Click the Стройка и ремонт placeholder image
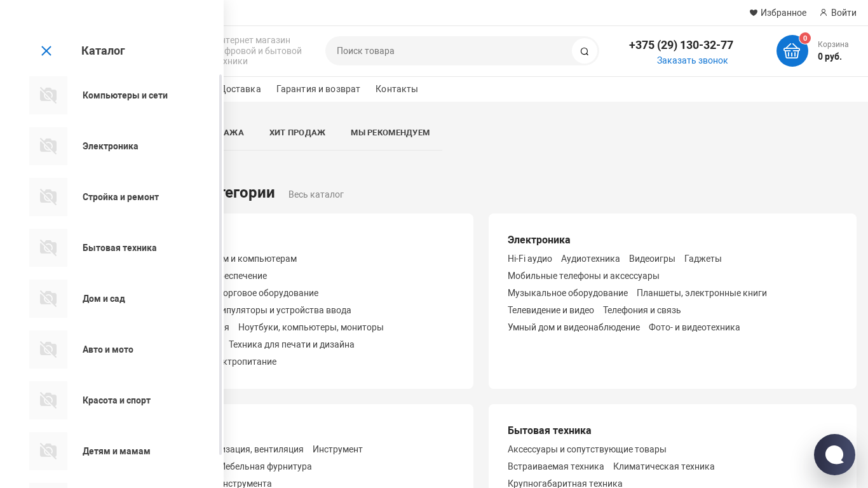This screenshot has width=868, height=488. click(x=48, y=197)
